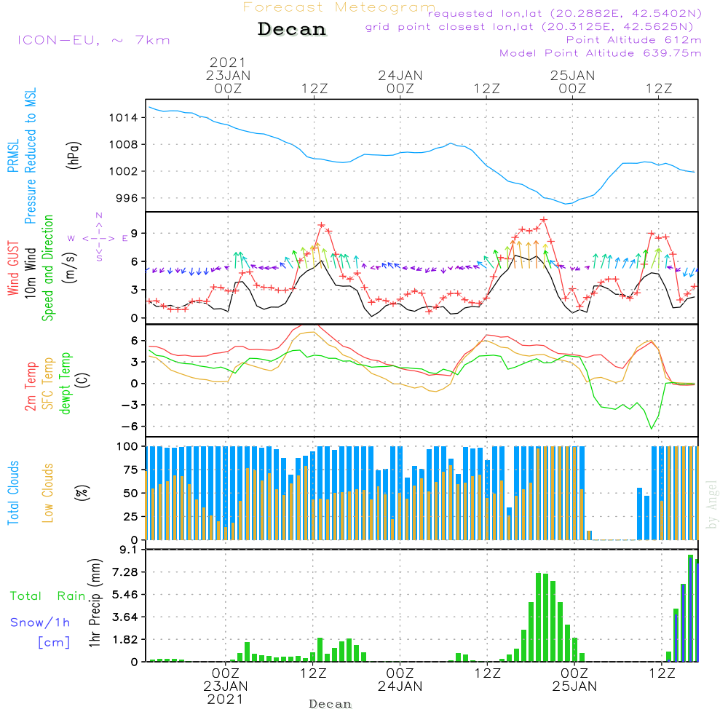728x728 pixels.
Task: Click the green 'Total Rain' legend label
Action: pyautogui.click(x=48, y=596)
